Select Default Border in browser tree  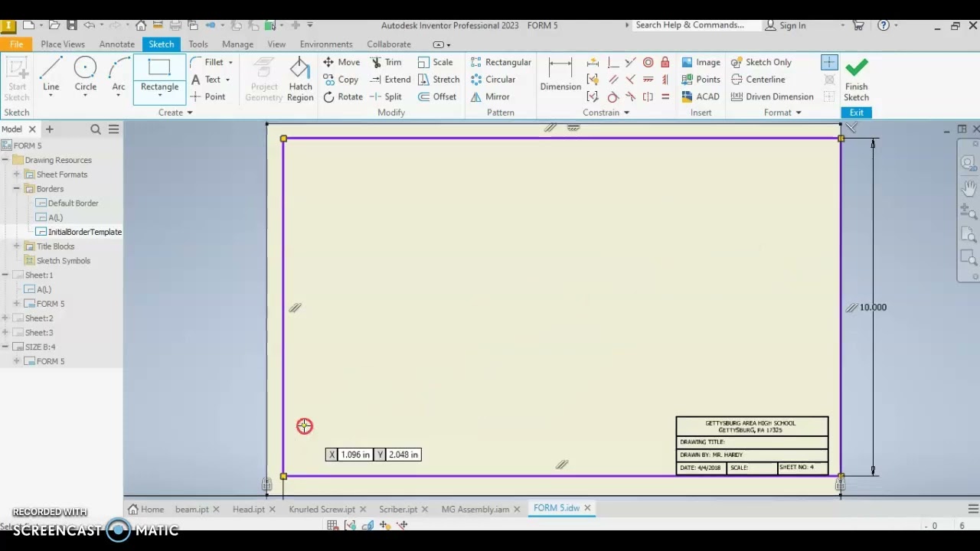pos(67,204)
